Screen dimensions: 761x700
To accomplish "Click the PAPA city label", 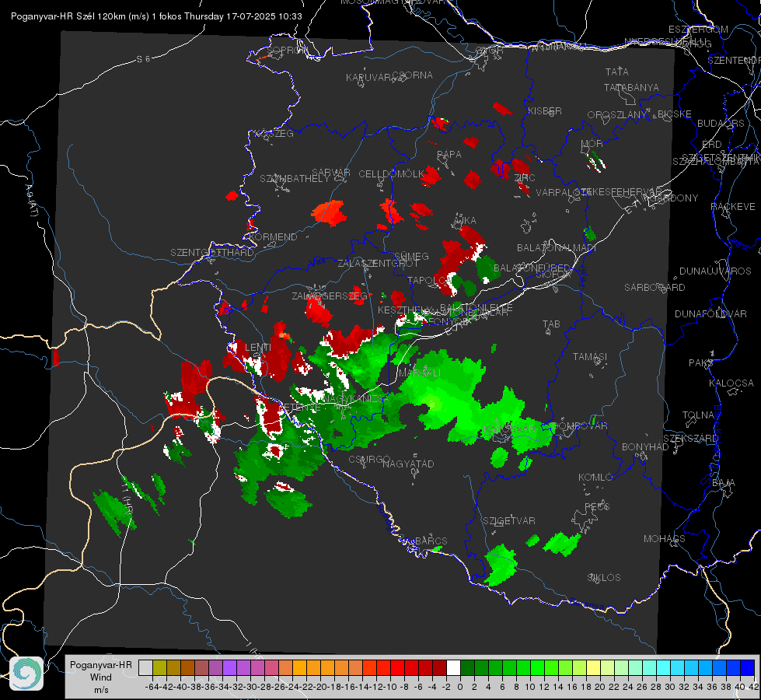I will (x=449, y=154).
